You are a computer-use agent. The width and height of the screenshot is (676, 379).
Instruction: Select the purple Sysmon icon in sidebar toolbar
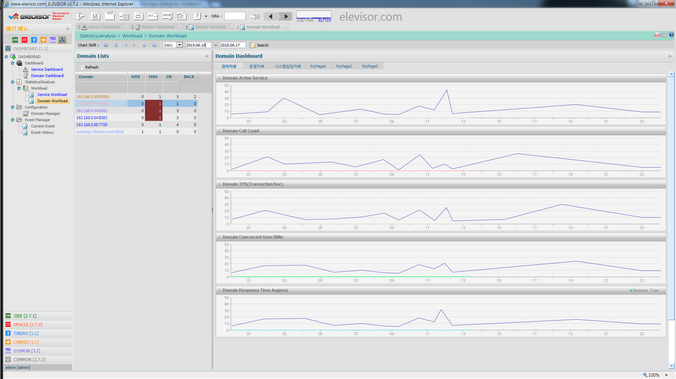coord(53,40)
